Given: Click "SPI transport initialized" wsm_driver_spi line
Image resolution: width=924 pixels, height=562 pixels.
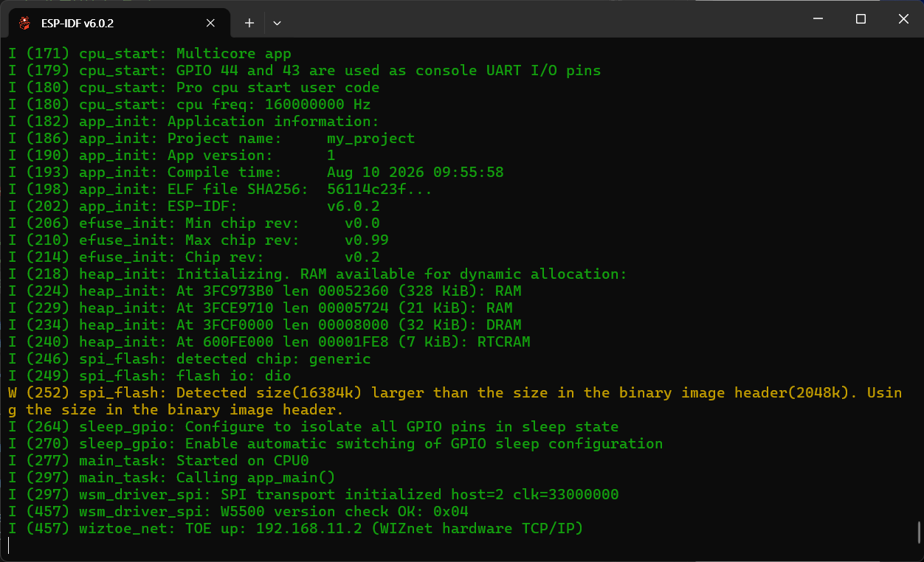Looking at the screenshot, I should coord(313,495).
